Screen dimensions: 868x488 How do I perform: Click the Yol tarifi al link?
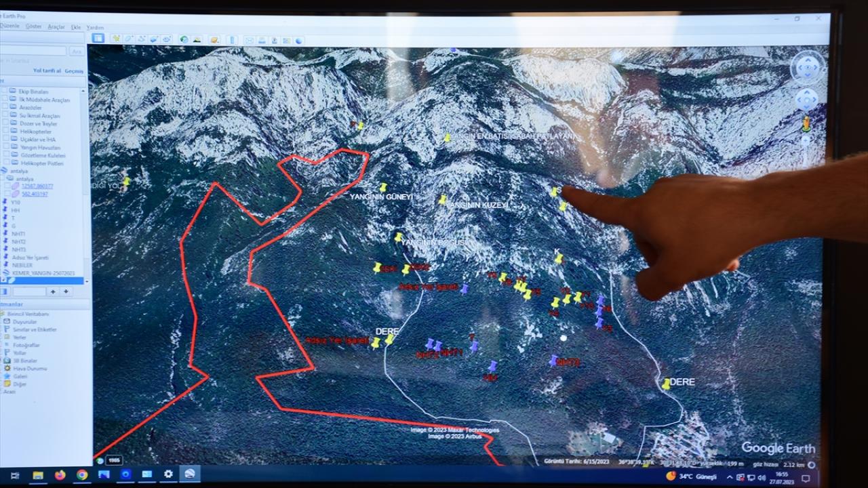tap(47, 70)
